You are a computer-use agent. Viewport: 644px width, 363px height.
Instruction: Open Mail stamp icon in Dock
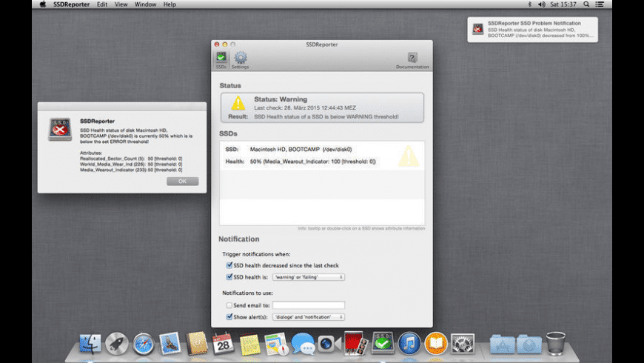pos(170,343)
